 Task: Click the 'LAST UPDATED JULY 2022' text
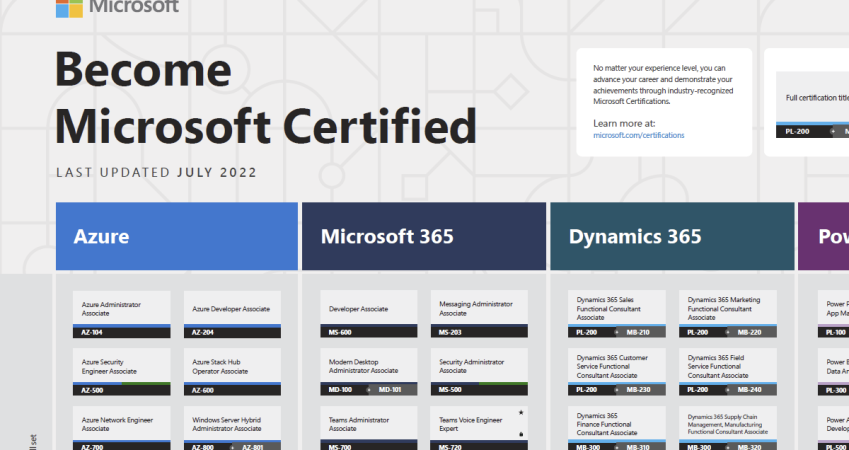[x=156, y=173]
